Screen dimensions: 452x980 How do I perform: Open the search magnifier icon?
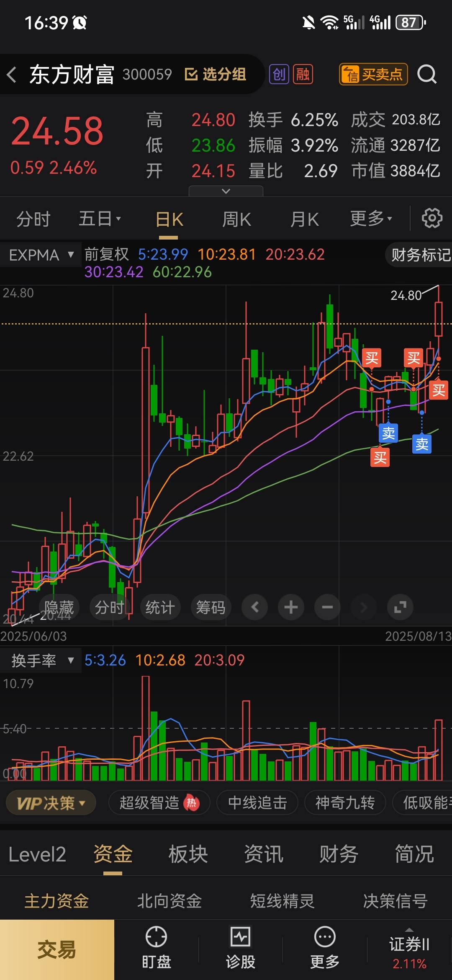[x=426, y=75]
